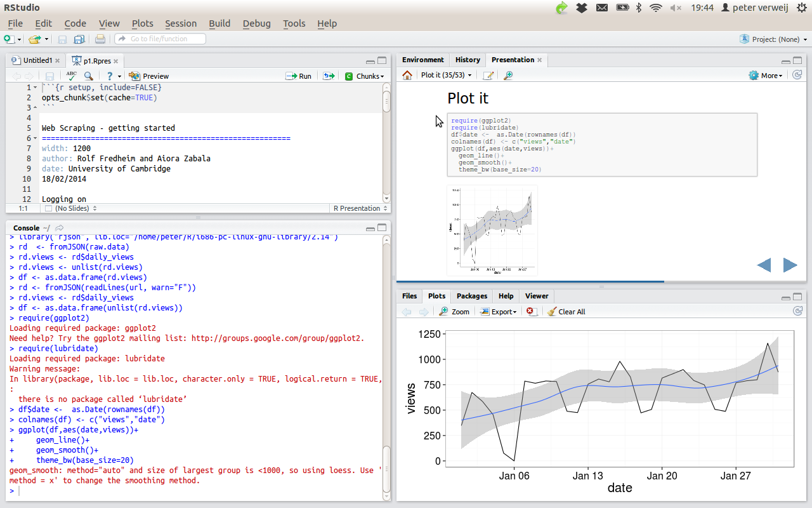Expand the recent files dropdown arrow
This screenshot has height=508, width=812.
(46, 39)
